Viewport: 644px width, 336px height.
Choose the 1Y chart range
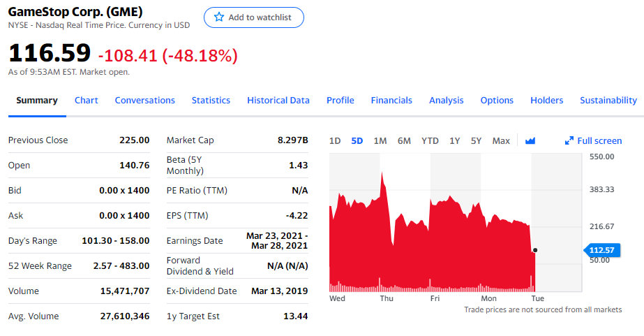(454, 140)
